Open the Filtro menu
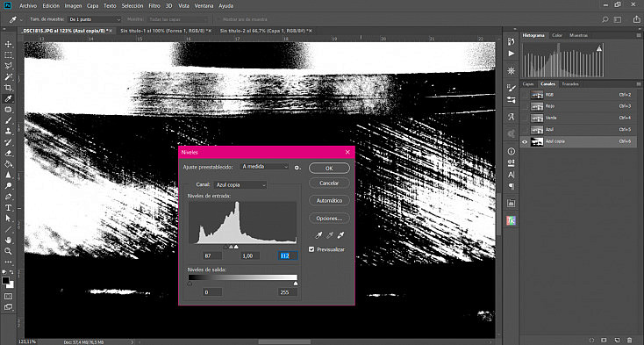Screen dimensions: 644x345 click(154, 6)
